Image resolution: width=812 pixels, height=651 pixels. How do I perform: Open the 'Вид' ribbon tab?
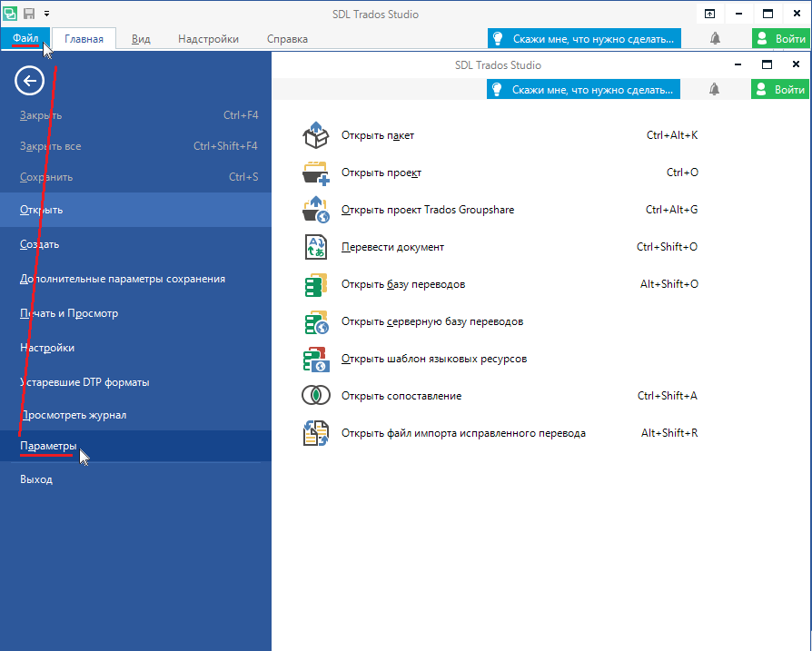[141, 39]
